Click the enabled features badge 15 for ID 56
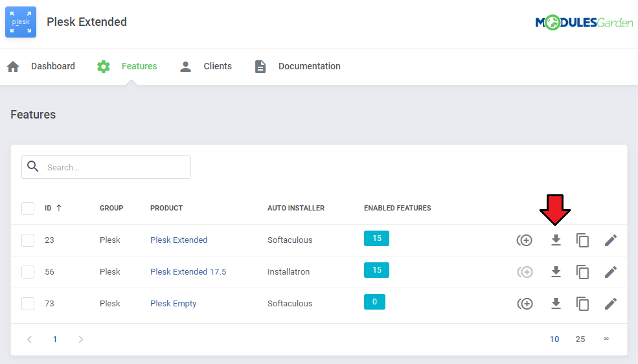 [376, 270]
